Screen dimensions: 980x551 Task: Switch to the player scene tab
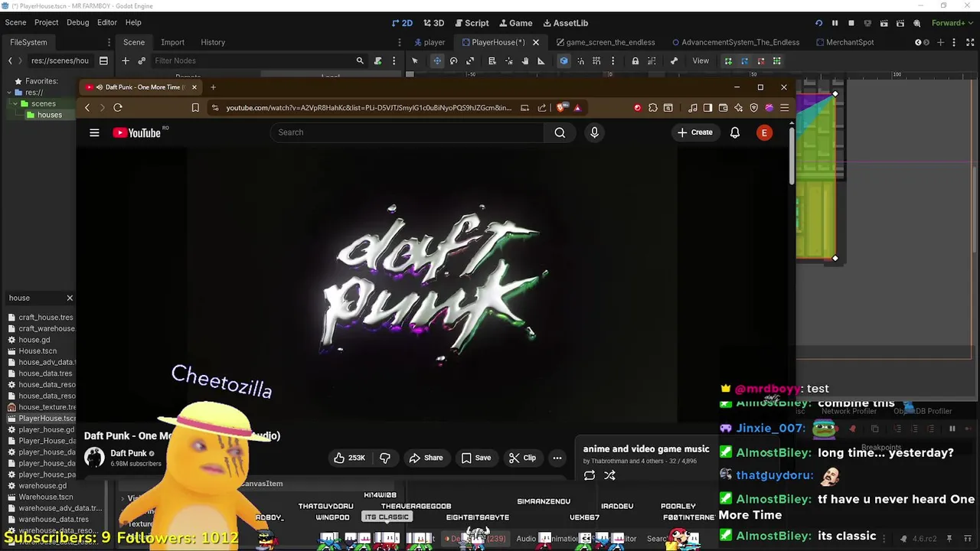pyautogui.click(x=429, y=42)
